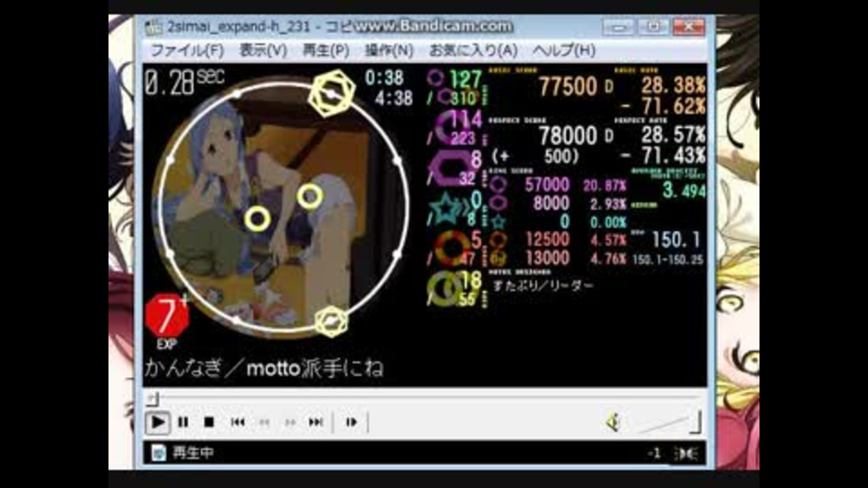Screen dimensions: 868x488
Task: Click the player window title bar icon
Action: pos(154,26)
